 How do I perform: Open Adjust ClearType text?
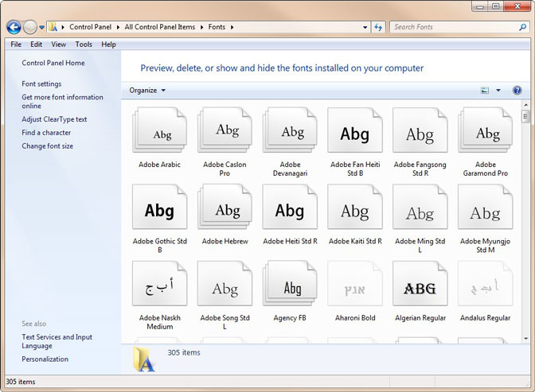[x=54, y=119]
